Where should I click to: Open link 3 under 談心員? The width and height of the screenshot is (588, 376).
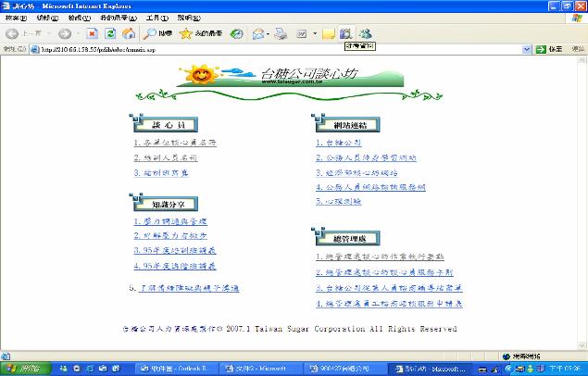(161, 173)
